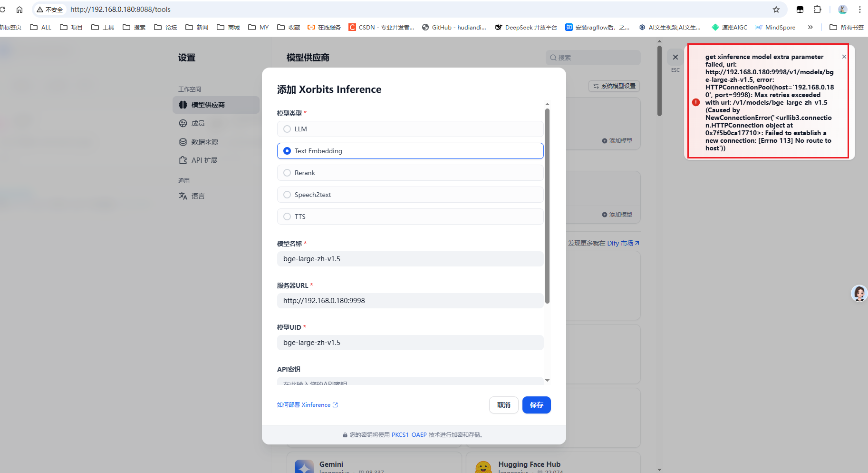868x473 pixels.
Task: Click the address bar URL
Action: pos(120,10)
